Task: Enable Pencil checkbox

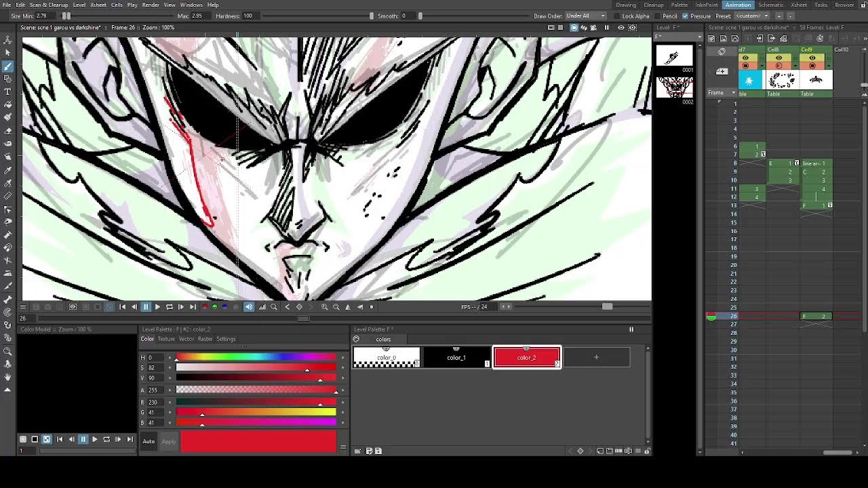Action: pos(657,16)
